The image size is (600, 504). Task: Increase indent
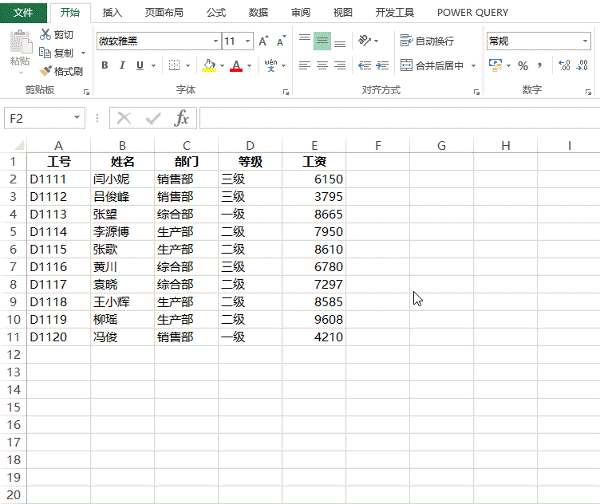click(x=382, y=65)
